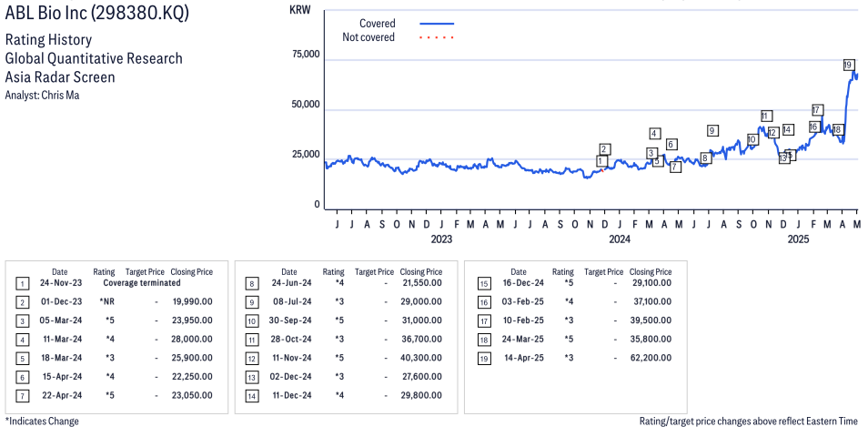Viewport: 868px width, 427px height.
Task: Click chart marker 8 on the price line
Action: (705, 158)
